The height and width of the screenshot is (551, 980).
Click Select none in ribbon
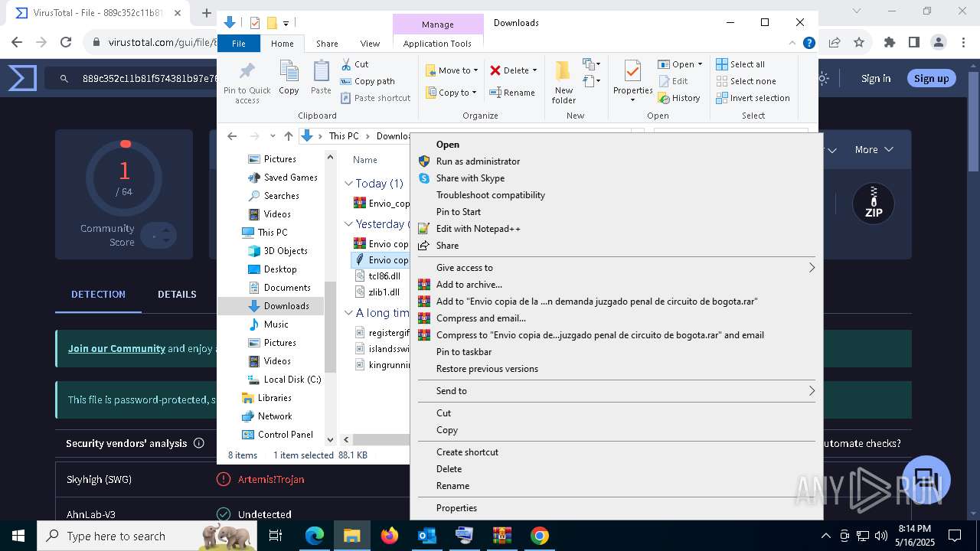pos(746,81)
